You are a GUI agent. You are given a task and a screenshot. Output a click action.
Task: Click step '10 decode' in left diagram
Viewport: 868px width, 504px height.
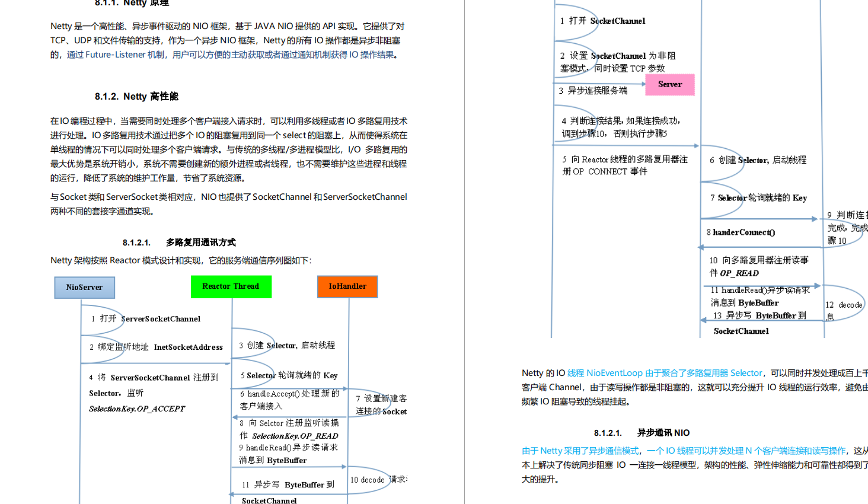point(367,480)
